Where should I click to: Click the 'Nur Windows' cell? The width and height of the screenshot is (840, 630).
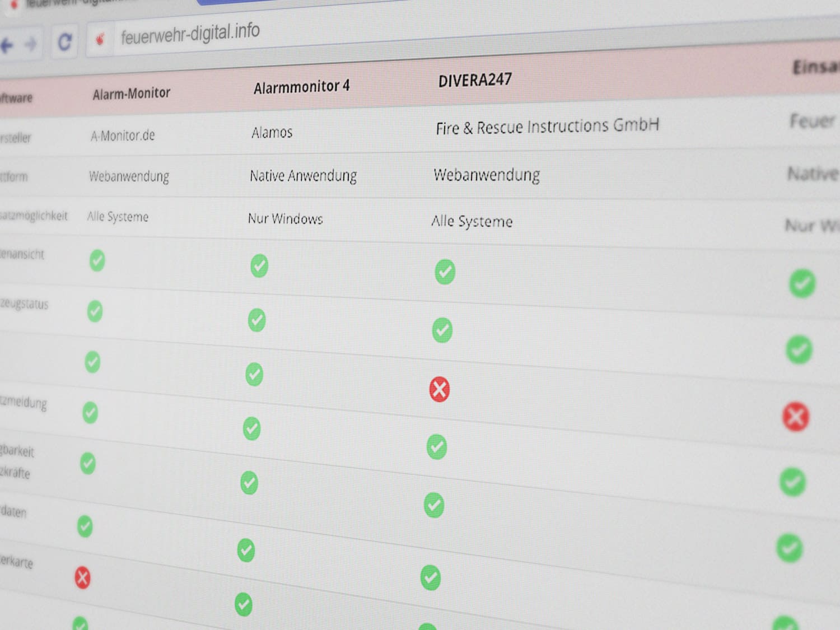coord(285,218)
